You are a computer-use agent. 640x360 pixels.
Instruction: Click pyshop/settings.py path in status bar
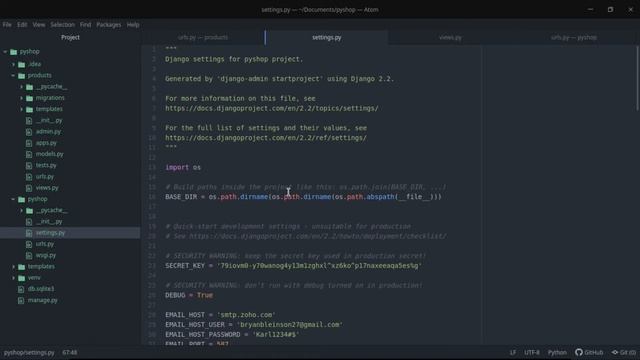point(29,352)
